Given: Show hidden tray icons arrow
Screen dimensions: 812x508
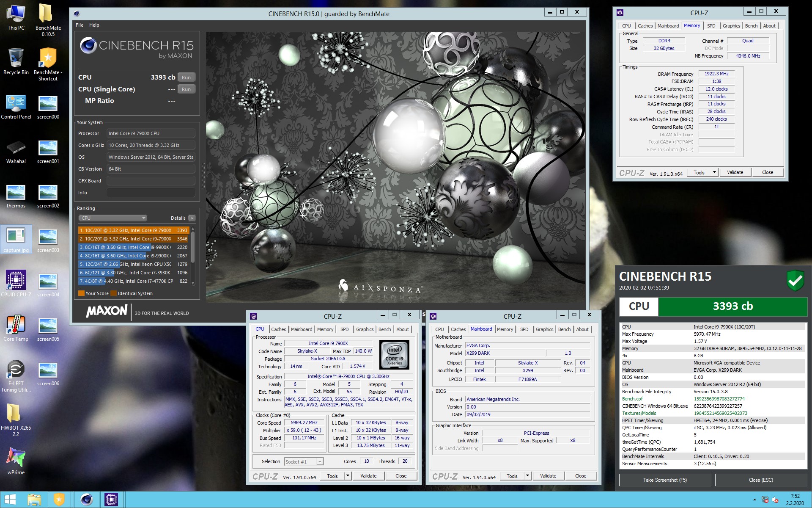Looking at the screenshot, I should point(754,500).
